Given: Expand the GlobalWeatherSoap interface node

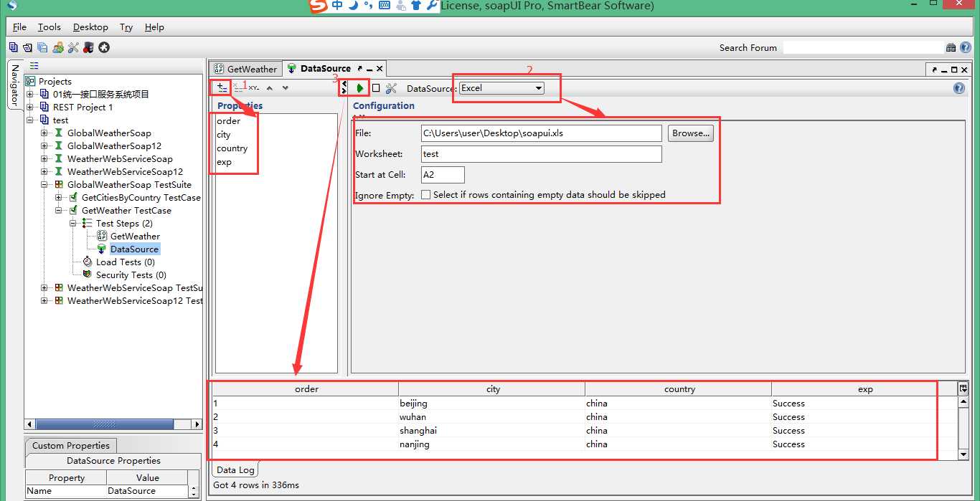Looking at the screenshot, I should [x=44, y=133].
